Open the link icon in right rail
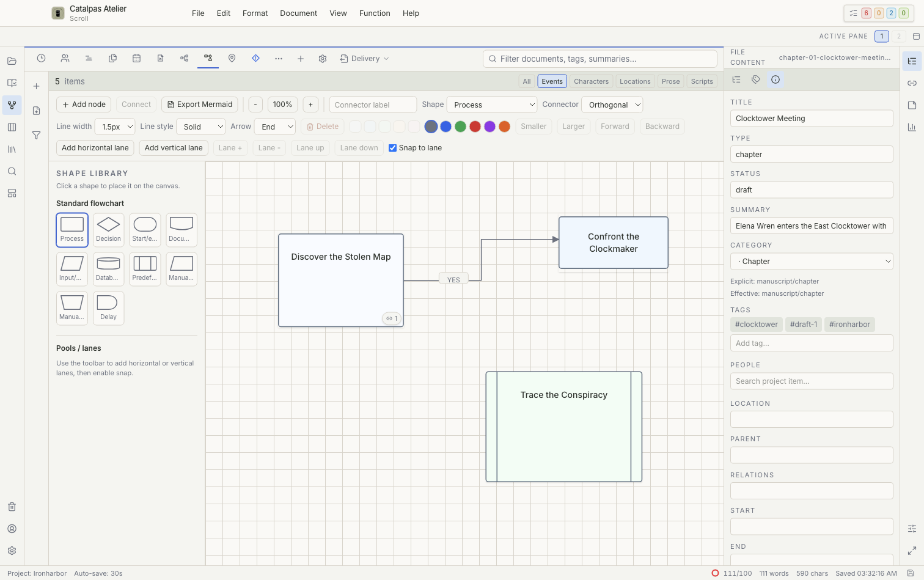Image resolution: width=924 pixels, height=580 pixels. pos(912,83)
